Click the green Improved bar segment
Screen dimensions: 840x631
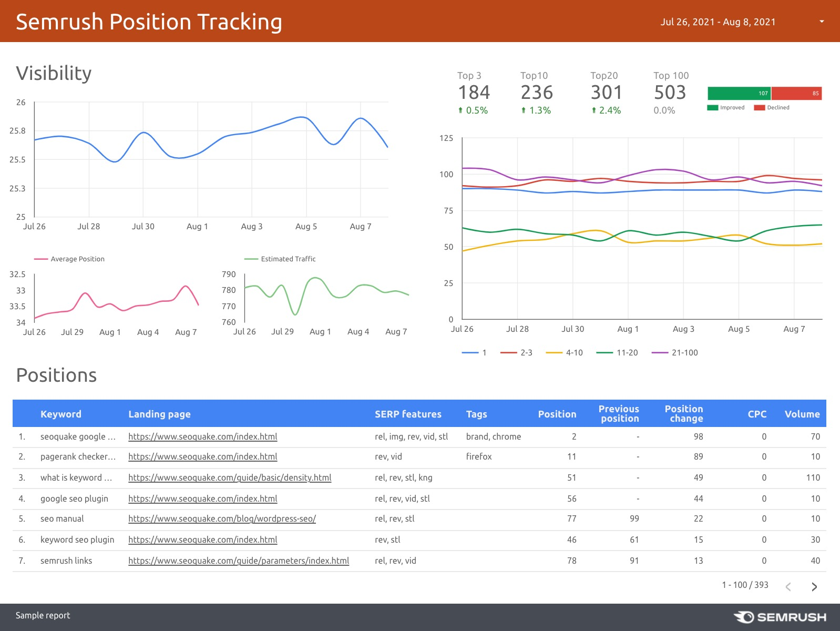coord(739,93)
